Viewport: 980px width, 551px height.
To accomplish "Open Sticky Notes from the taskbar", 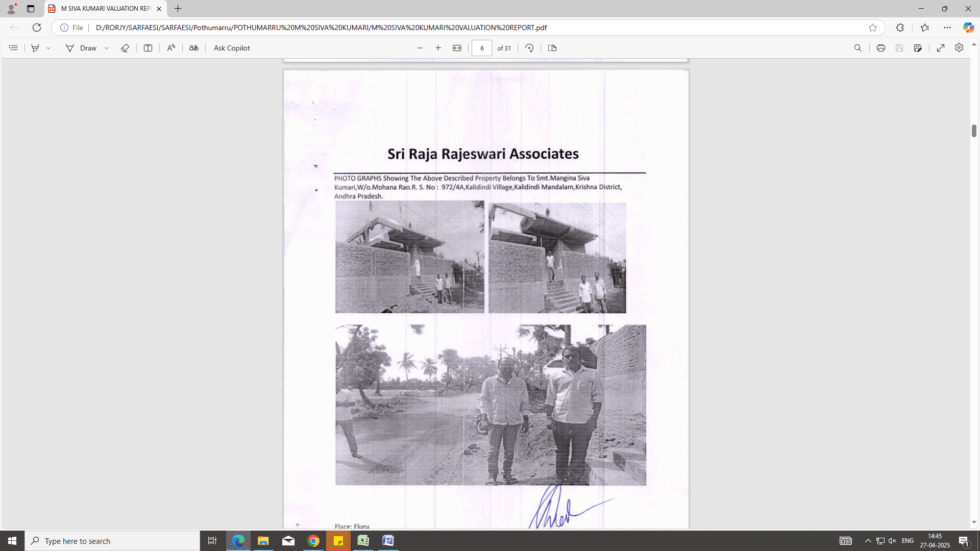I will pos(338,541).
